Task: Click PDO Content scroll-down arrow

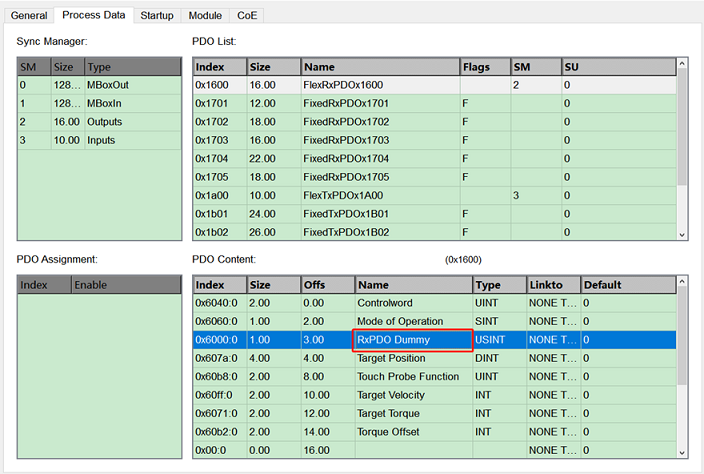Action: [x=682, y=453]
